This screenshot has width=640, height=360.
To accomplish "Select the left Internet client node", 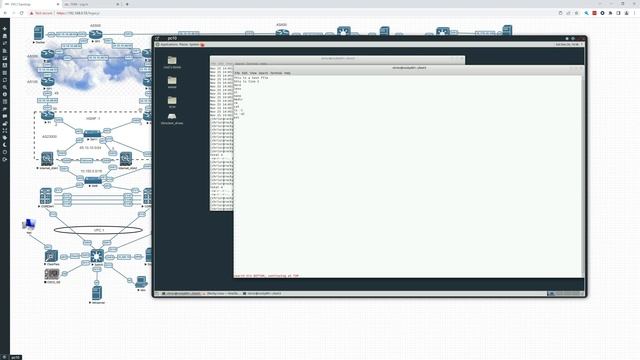I will [x=47, y=158].
